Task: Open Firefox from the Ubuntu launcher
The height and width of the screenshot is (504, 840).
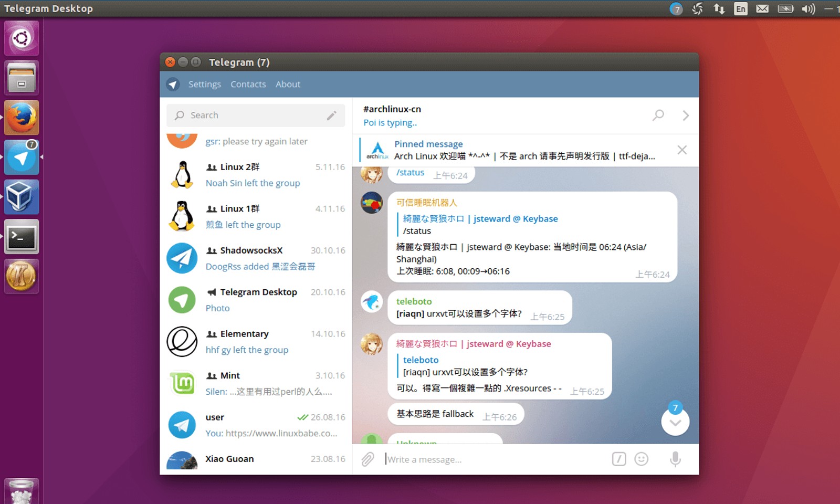Action: point(22,118)
